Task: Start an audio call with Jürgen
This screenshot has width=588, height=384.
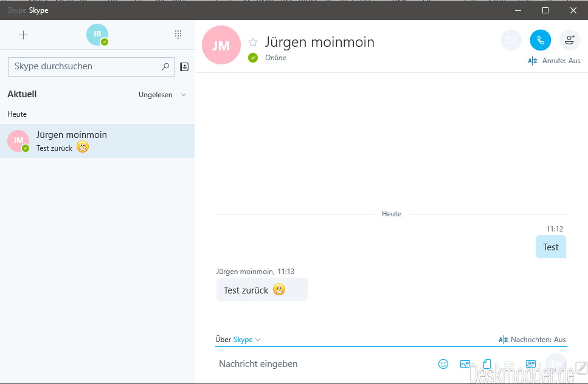Action: (x=541, y=40)
